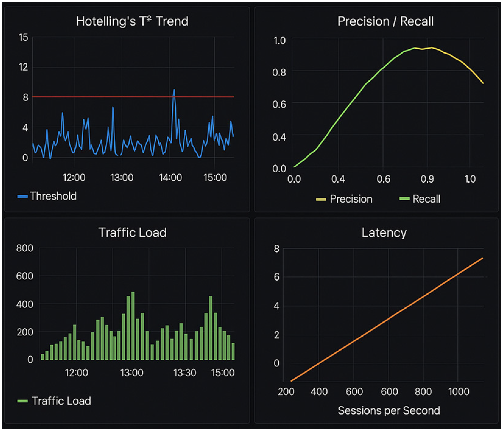The height and width of the screenshot is (432, 504).
Task: Toggle the Recall legend entry
Action: point(420,199)
